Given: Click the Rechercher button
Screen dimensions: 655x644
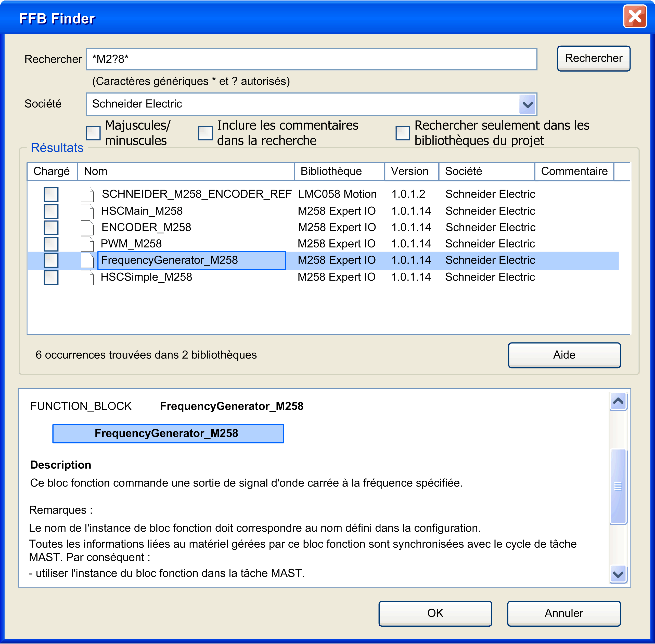Looking at the screenshot, I should point(594,58).
